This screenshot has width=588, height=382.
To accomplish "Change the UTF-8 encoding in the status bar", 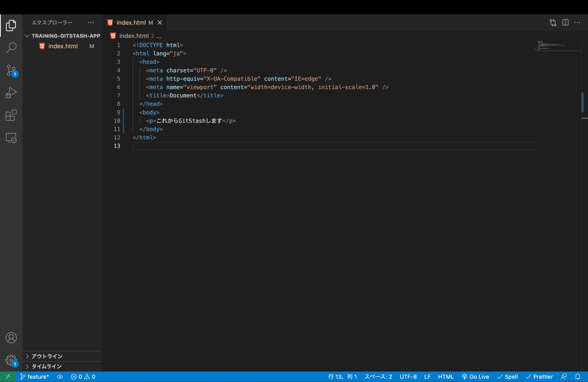I will pyautogui.click(x=408, y=377).
